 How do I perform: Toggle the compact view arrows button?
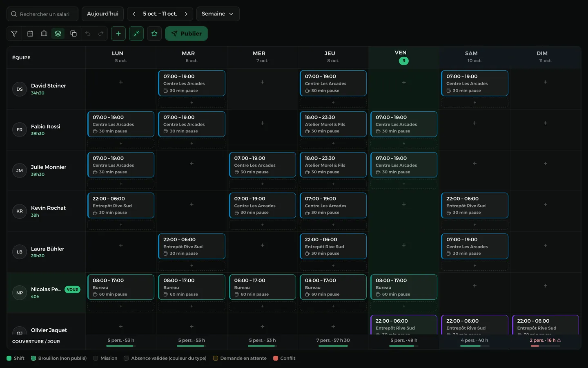point(136,34)
